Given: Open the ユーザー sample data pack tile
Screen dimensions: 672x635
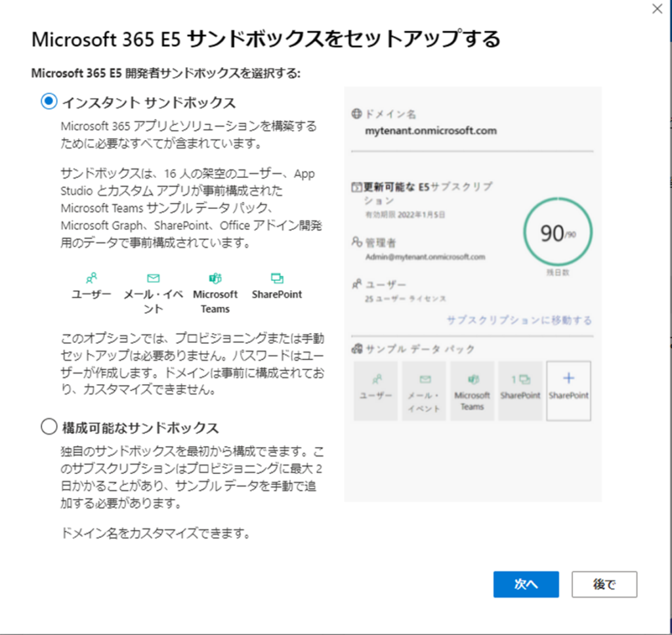Looking at the screenshot, I should tap(375, 391).
